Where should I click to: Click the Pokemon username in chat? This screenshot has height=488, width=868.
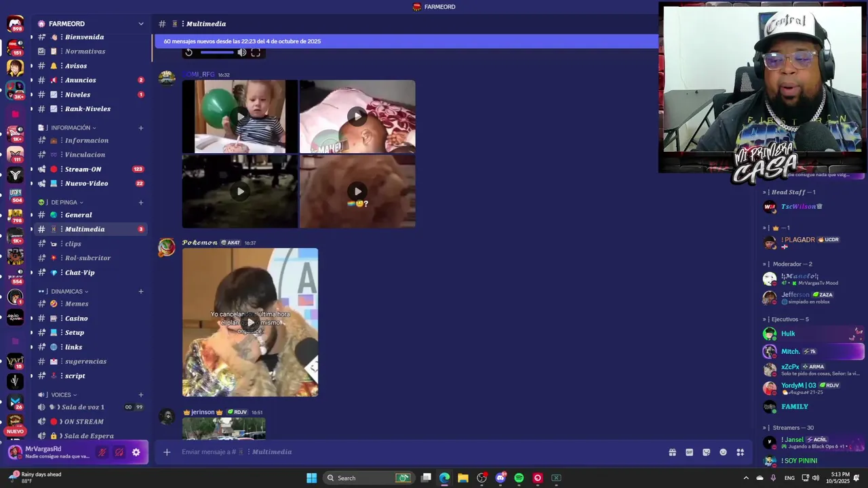(x=199, y=243)
